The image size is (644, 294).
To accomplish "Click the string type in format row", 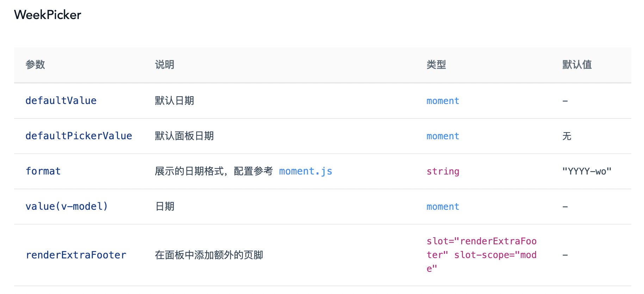I will 442,172.
